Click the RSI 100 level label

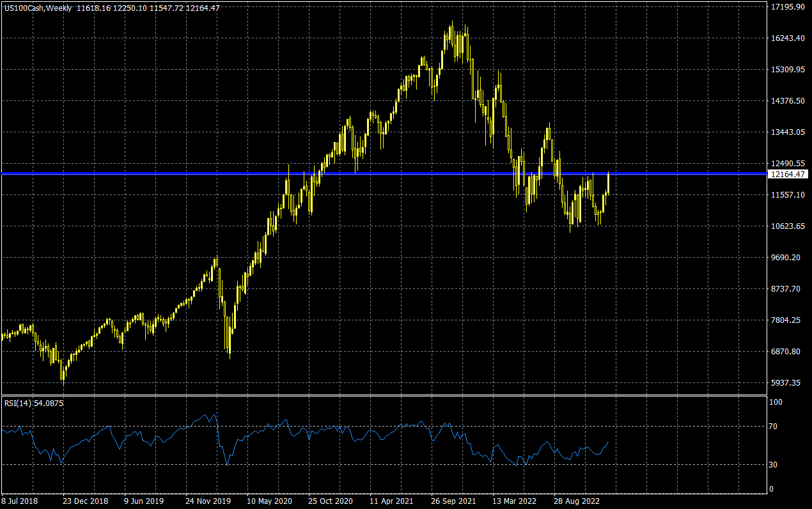click(777, 403)
